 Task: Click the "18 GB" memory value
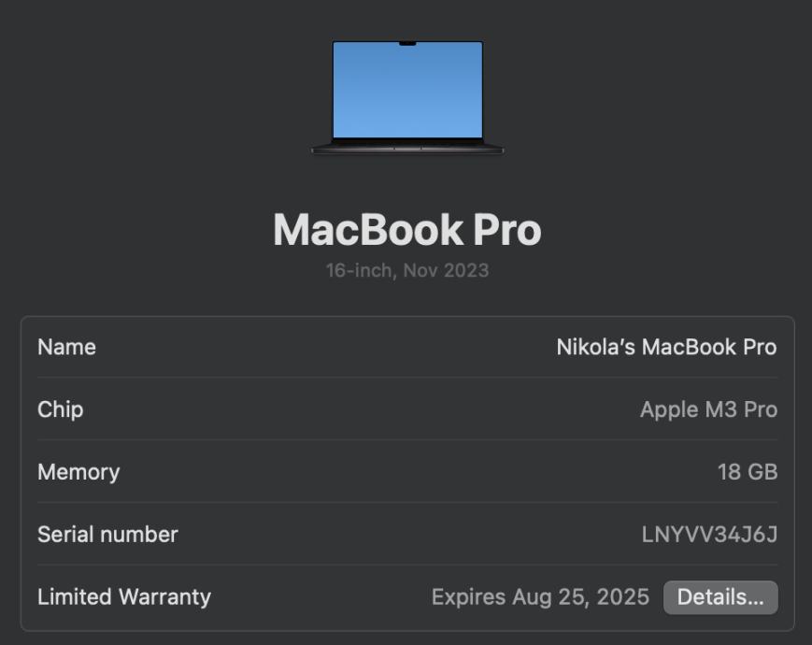point(747,472)
